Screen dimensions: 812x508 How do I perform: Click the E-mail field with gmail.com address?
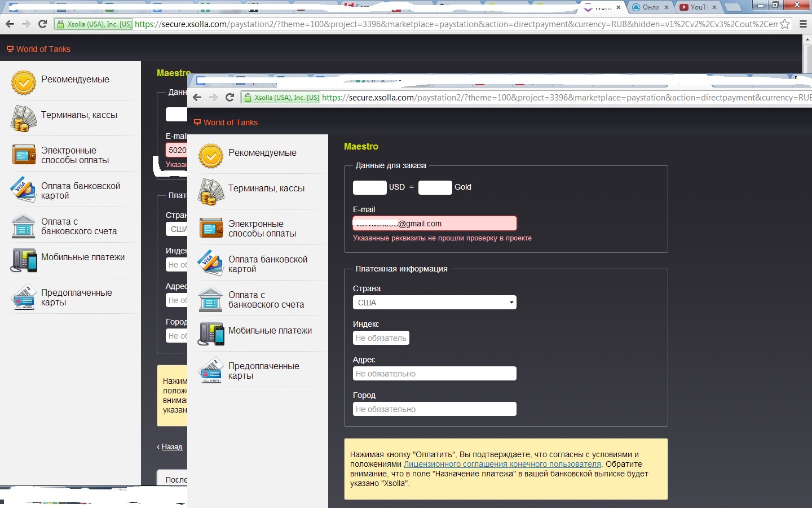coord(435,224)
